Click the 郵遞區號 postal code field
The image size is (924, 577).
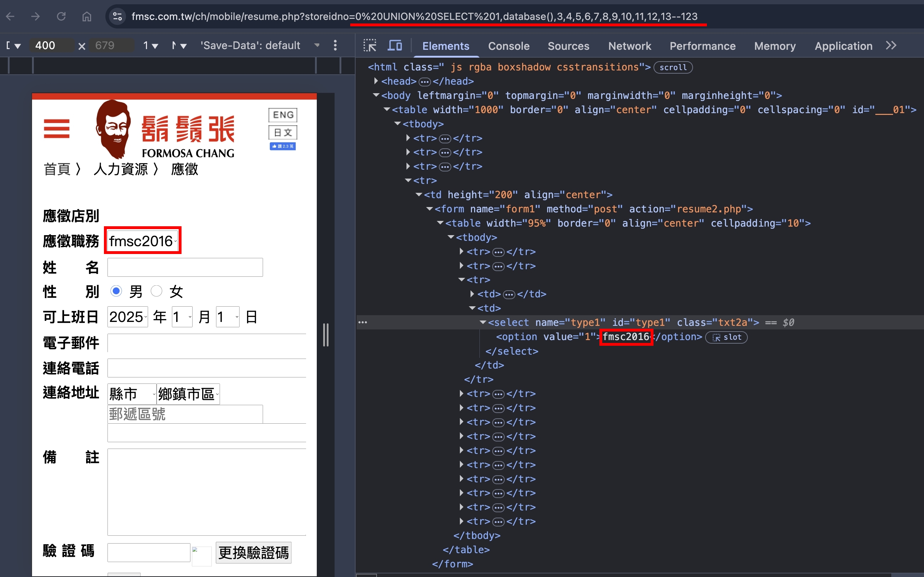pos(185,414)
